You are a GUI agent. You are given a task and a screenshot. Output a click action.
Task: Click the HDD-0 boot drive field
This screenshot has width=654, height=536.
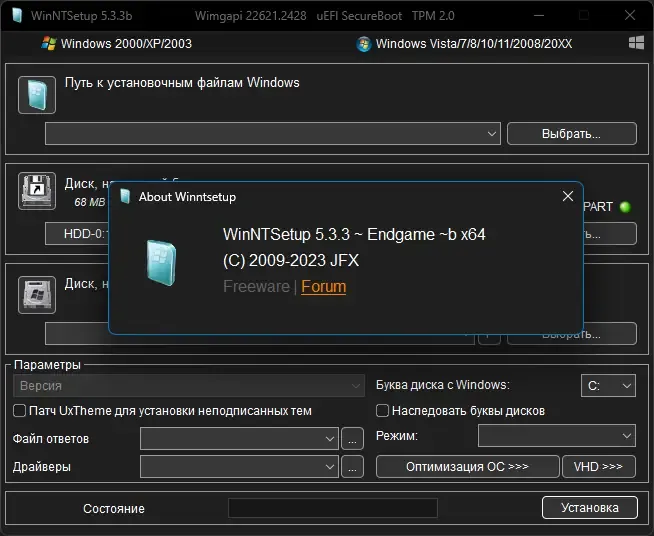(77, 234)
